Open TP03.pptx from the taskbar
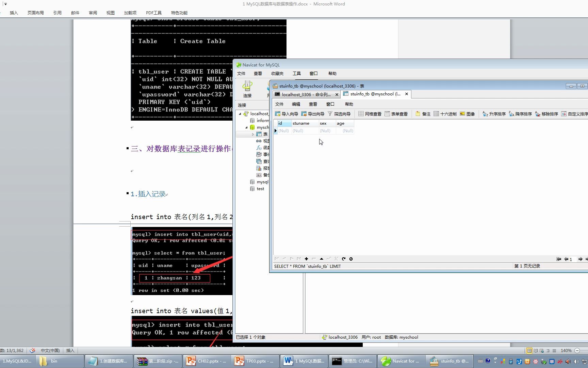 click(255, 361)
